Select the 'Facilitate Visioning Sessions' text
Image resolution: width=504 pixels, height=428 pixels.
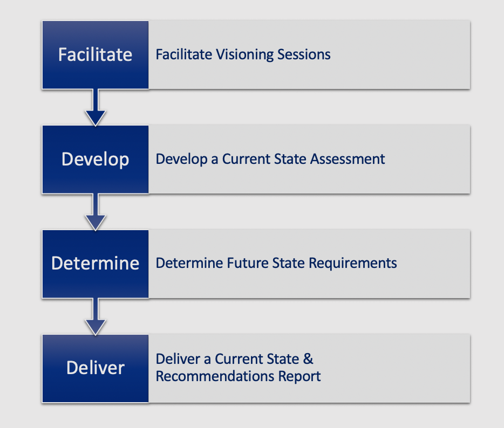pyautogui.click(x=243, y=54)
